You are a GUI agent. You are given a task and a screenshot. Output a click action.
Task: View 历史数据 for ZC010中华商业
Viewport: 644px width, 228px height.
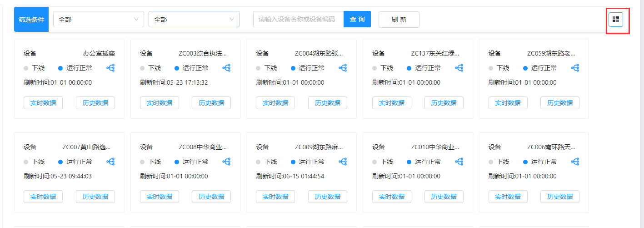[444, 197]
